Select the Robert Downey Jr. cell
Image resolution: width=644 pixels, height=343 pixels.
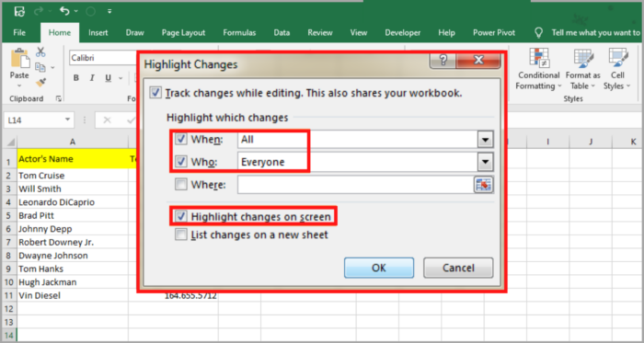tap(73, 242)
